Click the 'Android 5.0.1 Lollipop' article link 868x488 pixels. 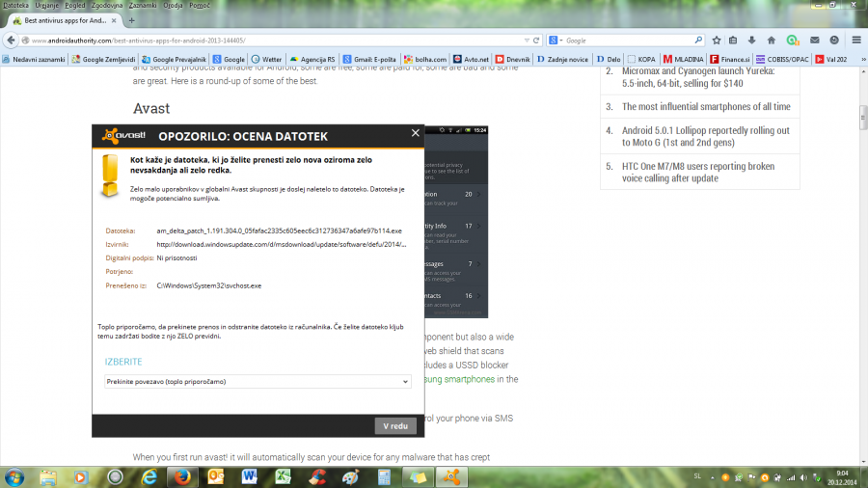(x=704, y=137)
